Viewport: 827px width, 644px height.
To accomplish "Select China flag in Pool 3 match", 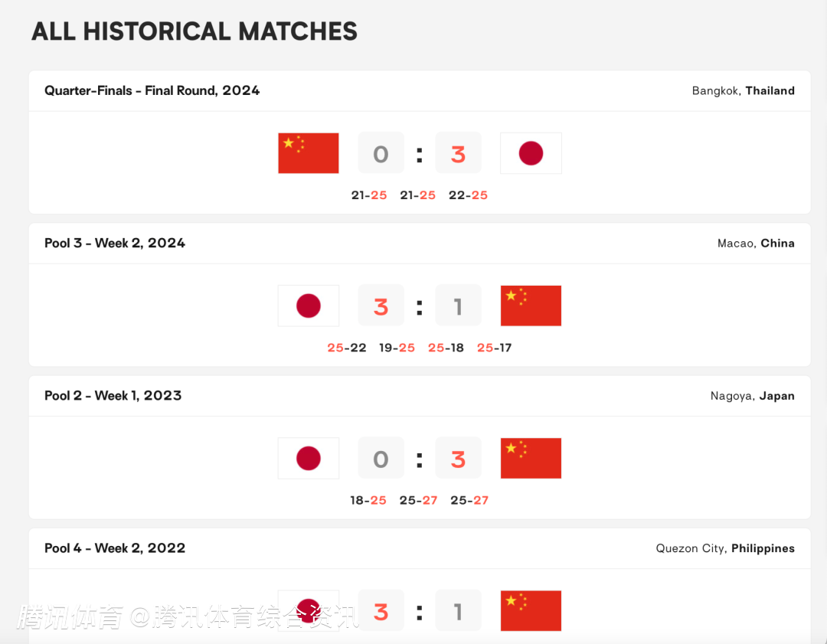I will 531,306.
